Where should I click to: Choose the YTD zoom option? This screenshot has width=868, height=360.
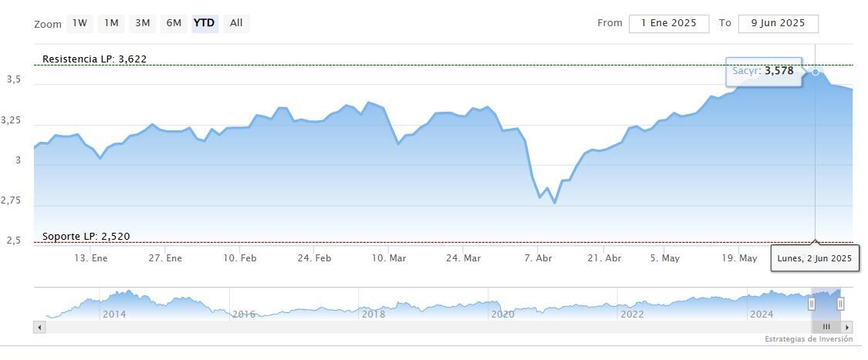click(x=204, y=23)
